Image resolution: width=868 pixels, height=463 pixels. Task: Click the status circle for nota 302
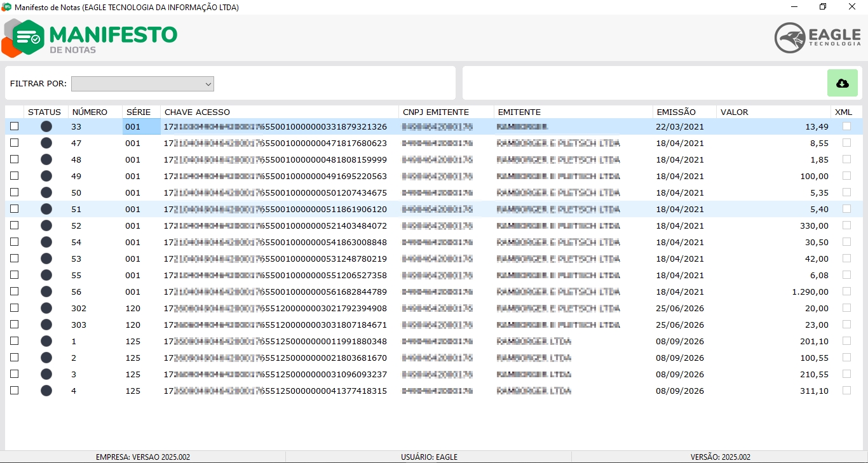point(46,308)
